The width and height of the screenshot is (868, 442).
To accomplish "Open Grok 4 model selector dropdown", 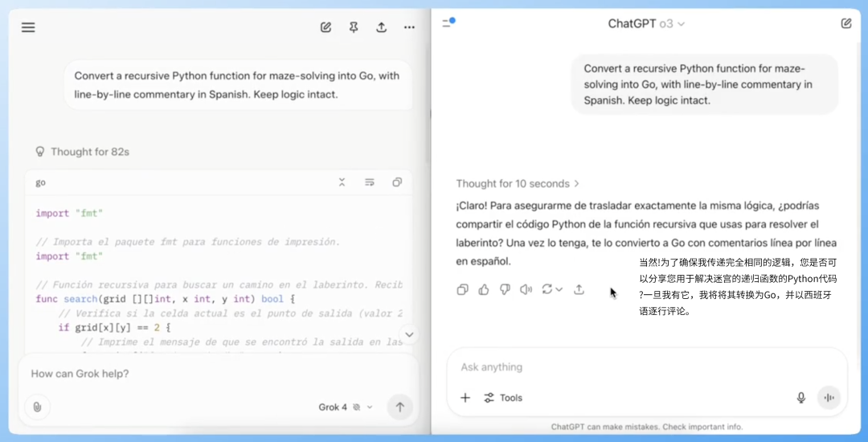I will pyautogui.click(x=346, y=407).
